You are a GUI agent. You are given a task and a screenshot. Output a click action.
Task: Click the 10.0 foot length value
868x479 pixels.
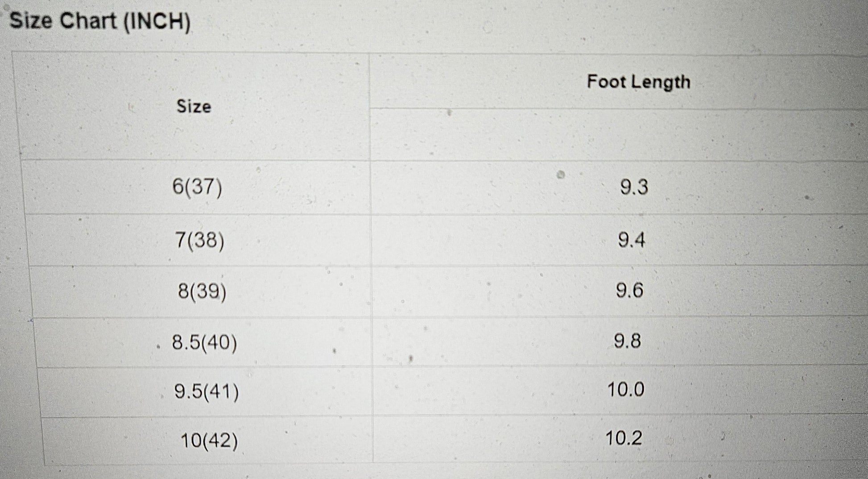click(625, 390)
